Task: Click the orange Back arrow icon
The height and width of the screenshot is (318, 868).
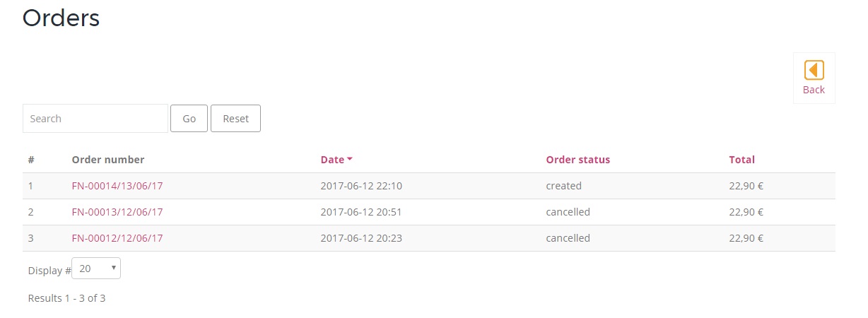Action: [814, 70]
